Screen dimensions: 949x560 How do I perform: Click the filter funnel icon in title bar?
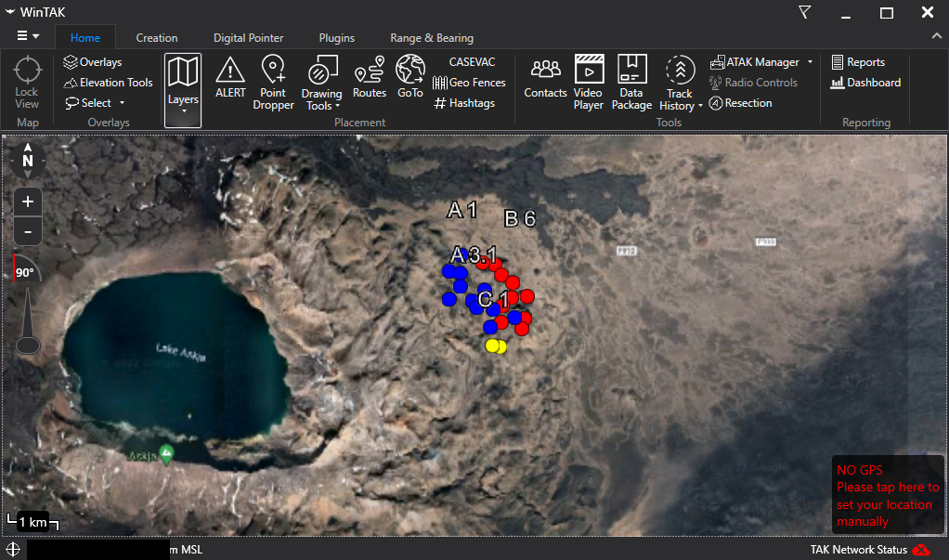point(804,12)
